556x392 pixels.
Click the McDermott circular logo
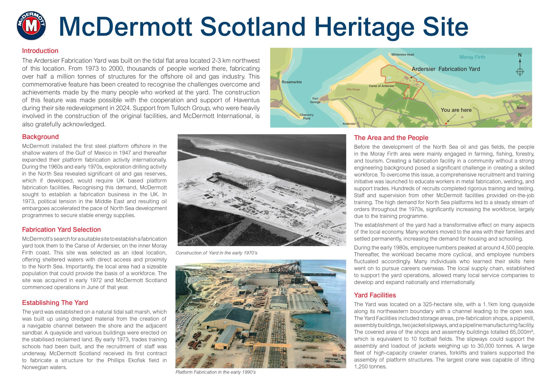(x=31, y=26)
